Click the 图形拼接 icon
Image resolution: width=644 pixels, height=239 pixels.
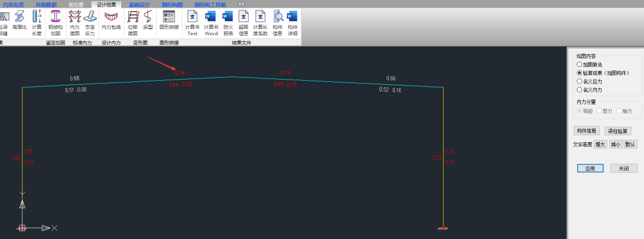169,20
